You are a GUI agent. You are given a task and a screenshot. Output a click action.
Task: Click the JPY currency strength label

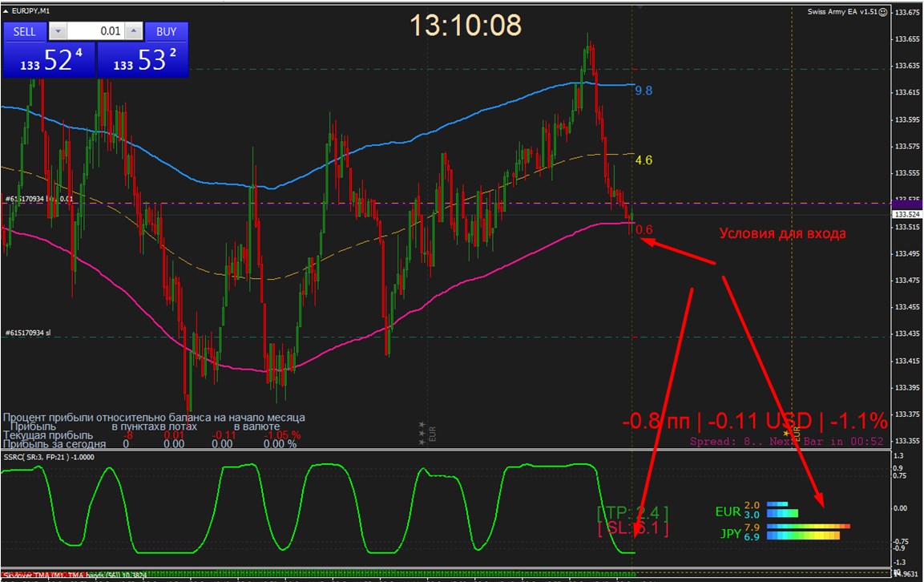point(730,533)
